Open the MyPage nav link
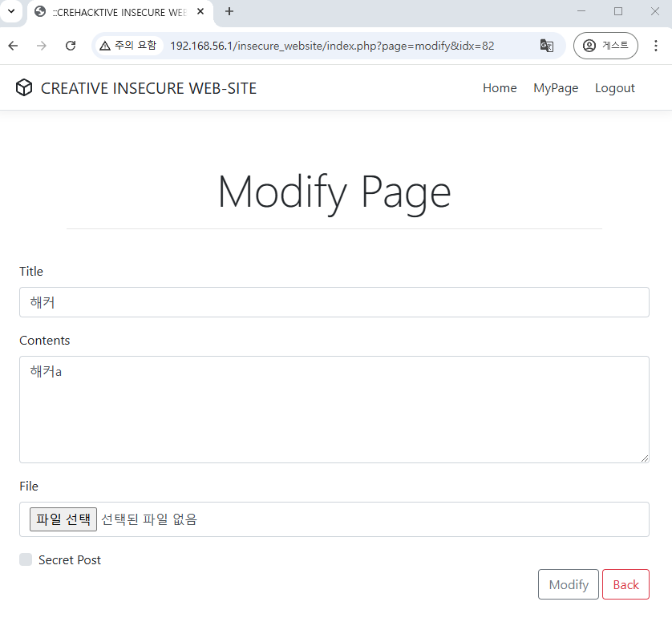This screenshot has width=672, height=642. (556, 88)
